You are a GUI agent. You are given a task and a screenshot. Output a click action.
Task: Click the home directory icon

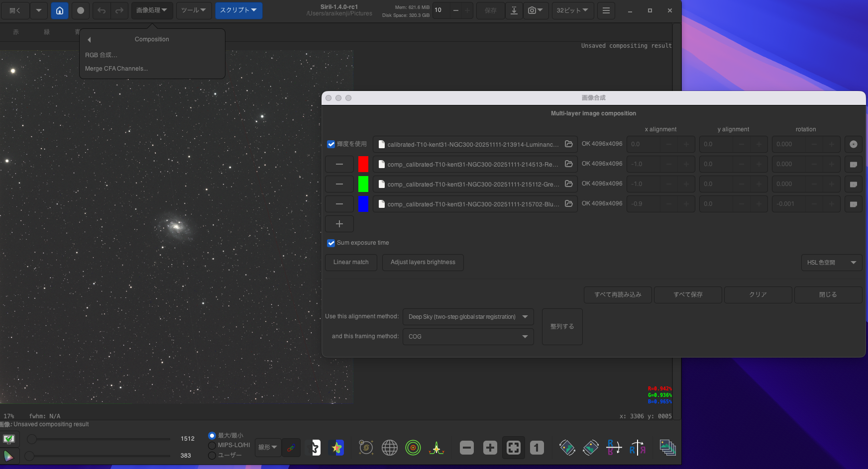coord(60,10)
